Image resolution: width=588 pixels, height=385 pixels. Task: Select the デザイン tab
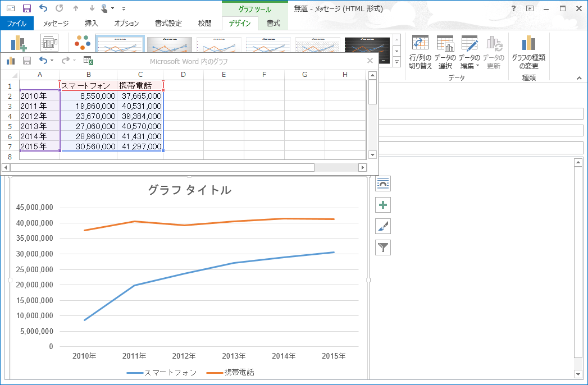pyautogui.click(x=240, y=23)
